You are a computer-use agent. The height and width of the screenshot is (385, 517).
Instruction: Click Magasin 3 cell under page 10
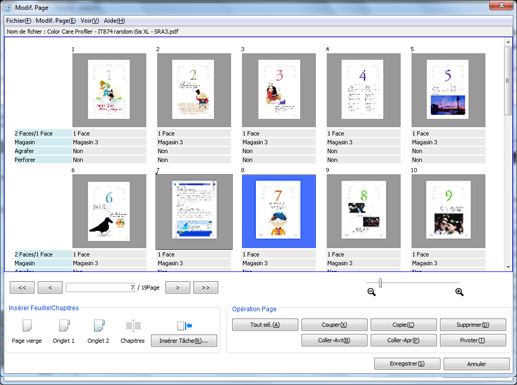click(448, 263)
